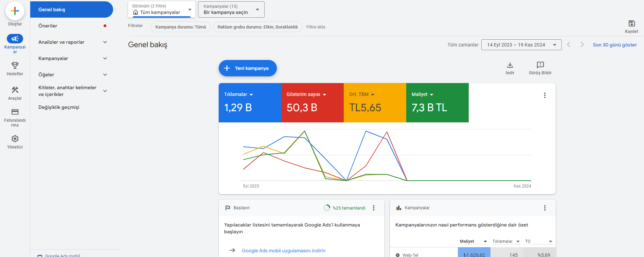Click the Tüm zamanlar label

[x=463, y=45]
